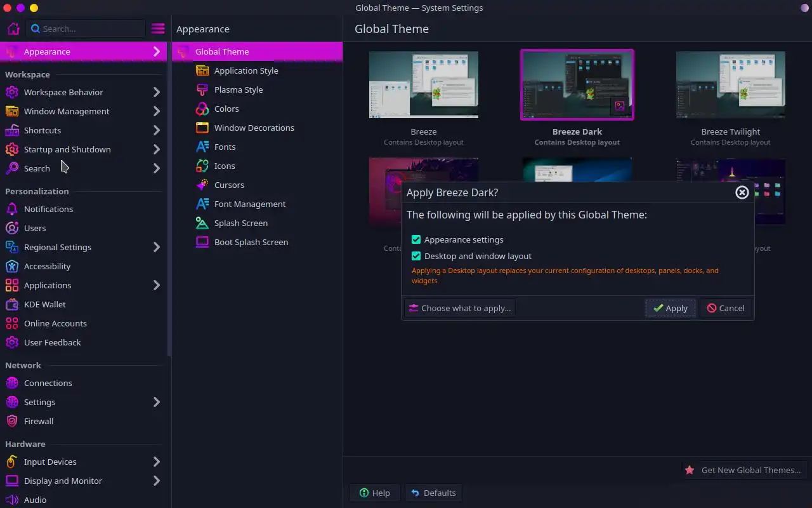Click Cancel in the Apply dialog
Viewport: 812px width, 508px height.
tap(726, 308)
